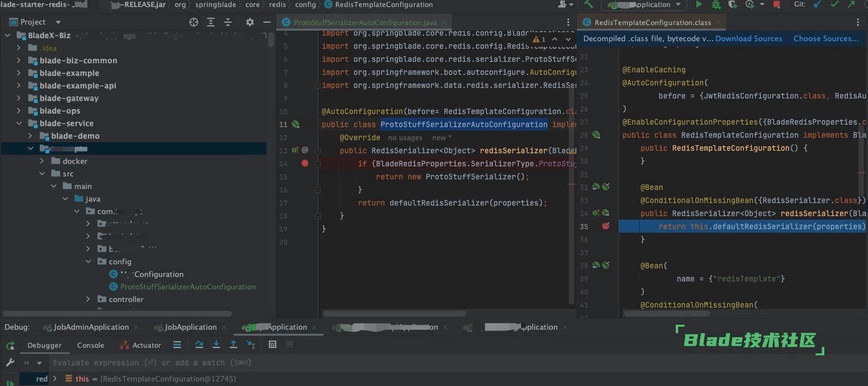Close RedisTemplateConfiguration.class editor tab

point(718,22)
